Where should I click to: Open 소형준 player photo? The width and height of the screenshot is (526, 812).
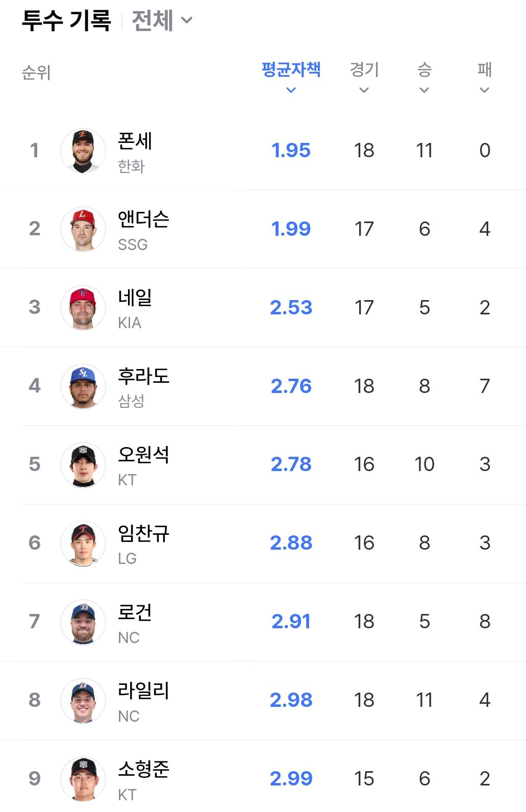(x=83, y=779)
